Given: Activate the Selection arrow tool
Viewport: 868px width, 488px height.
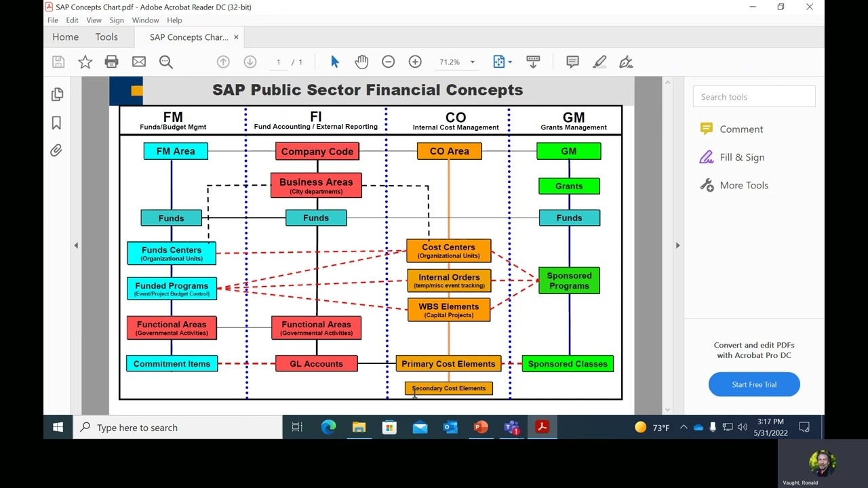Looking at the screenshot, I should click(334, 62).
